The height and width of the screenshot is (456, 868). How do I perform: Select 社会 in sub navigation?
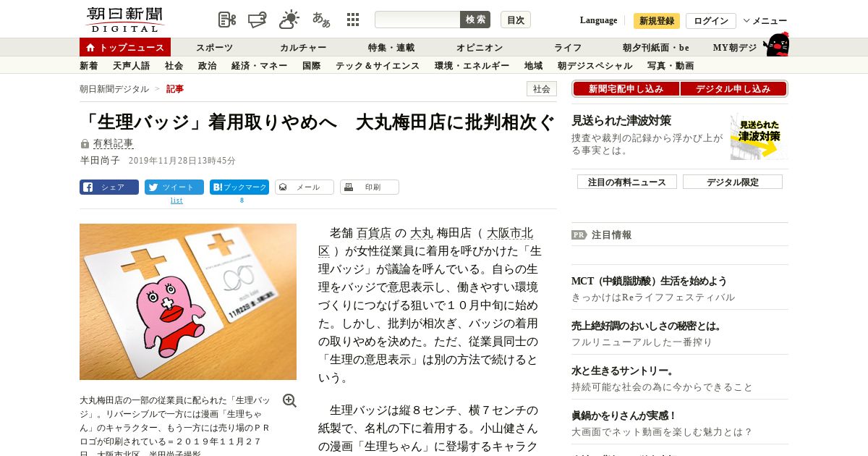tap(174, 66)
